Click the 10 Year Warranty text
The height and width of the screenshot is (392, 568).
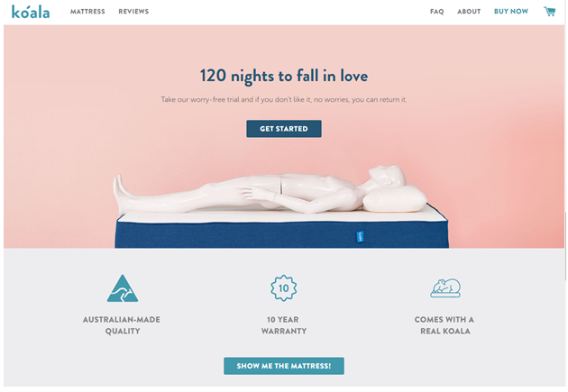[x=284, y=325]
